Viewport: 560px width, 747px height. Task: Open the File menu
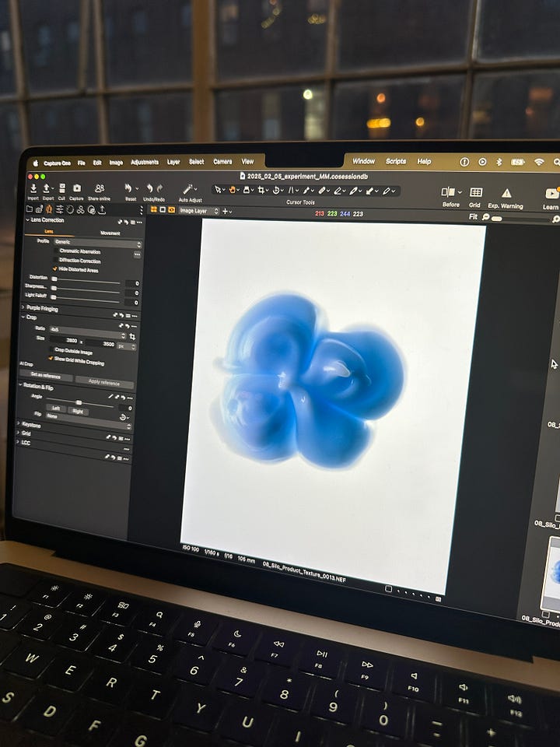(82, 163)
